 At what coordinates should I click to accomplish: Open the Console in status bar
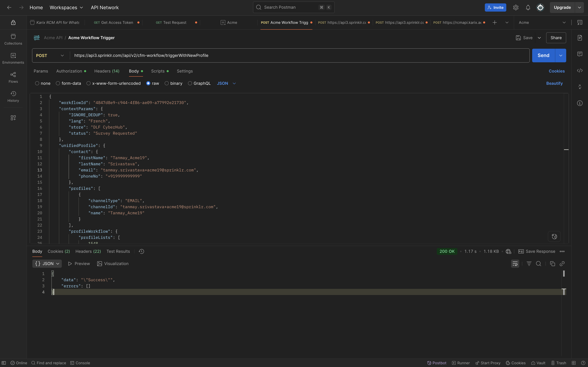(80, 363)
